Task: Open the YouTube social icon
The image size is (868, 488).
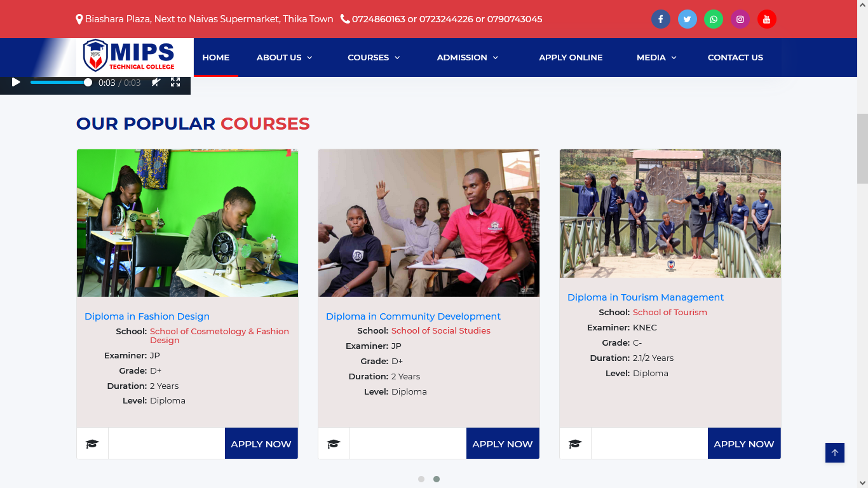Action: pyautogui.click(x=767, y=19)
